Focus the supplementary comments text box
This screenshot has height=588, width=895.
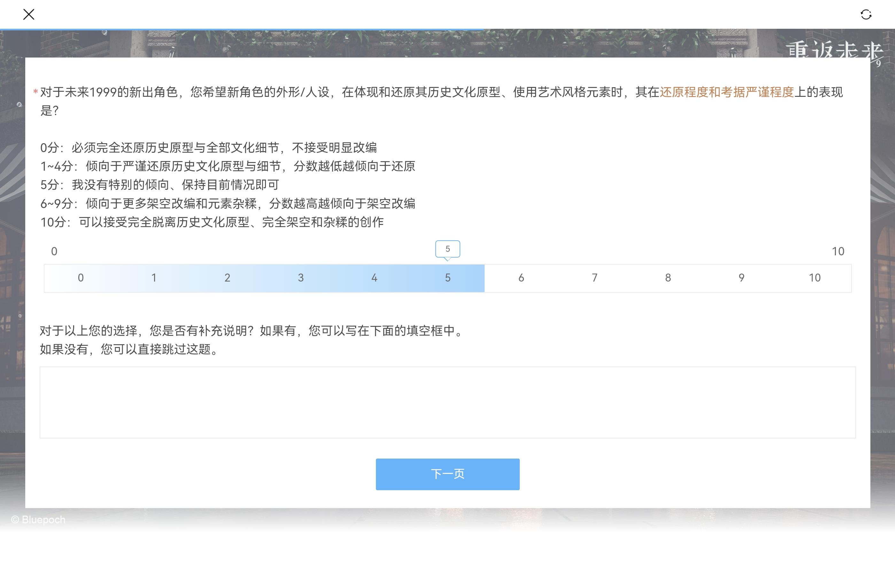(447, 402)
